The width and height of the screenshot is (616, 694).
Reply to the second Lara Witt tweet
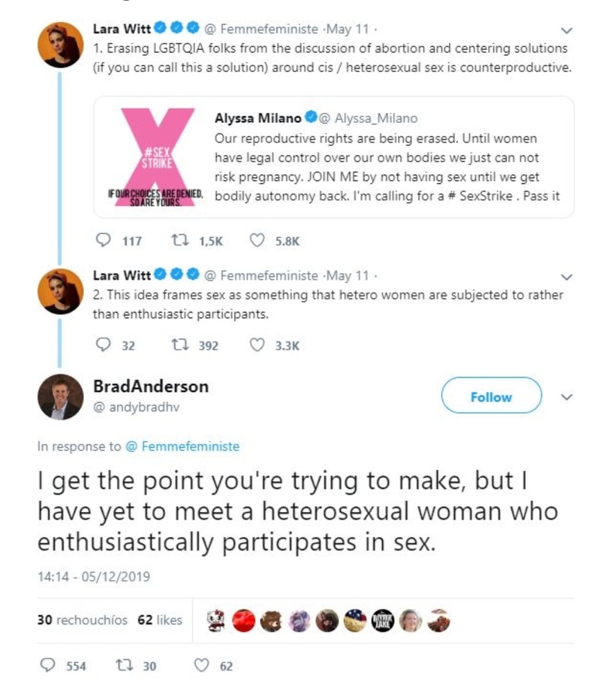(103, 345)
